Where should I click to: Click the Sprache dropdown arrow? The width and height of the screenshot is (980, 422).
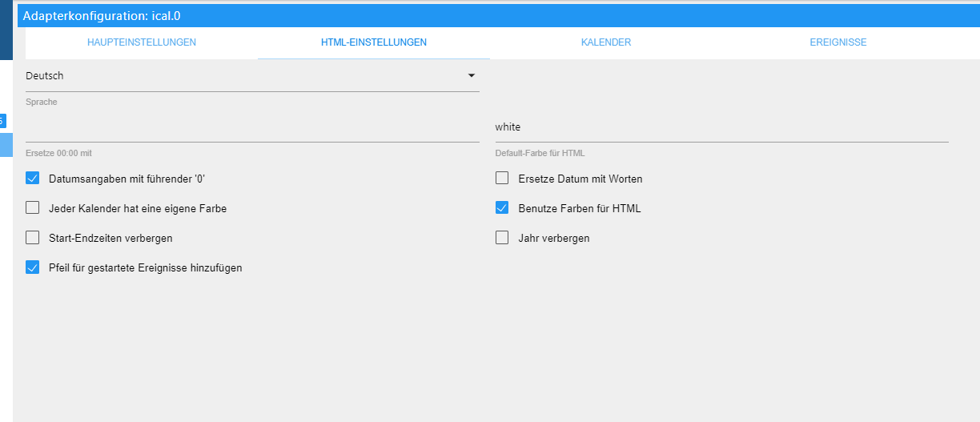point(471,76)
